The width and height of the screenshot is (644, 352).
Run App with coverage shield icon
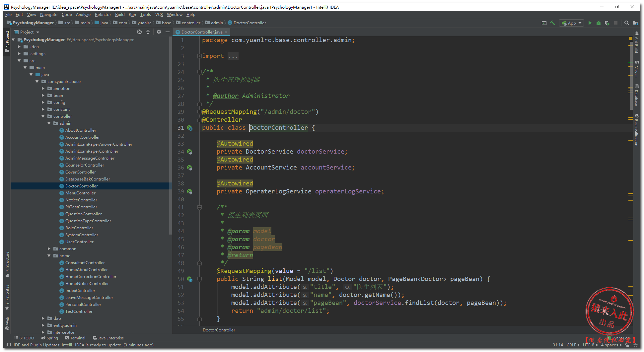coord(607,23)
